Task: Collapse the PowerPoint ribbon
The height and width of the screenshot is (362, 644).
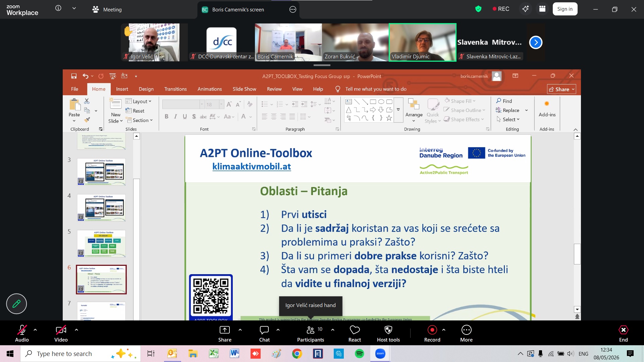Action: click(576, 129)
